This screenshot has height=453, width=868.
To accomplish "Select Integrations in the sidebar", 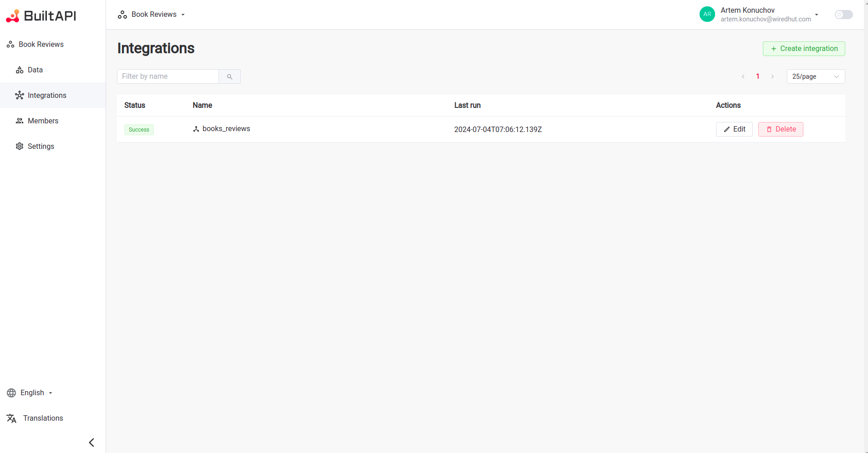I will pos(53,95).
